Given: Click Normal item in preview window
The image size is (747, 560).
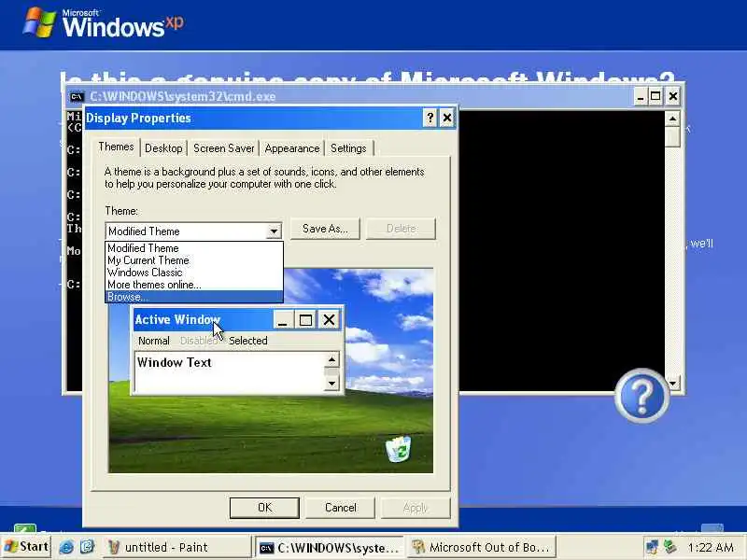Looking at the screenshot, I should pos(153,341).
